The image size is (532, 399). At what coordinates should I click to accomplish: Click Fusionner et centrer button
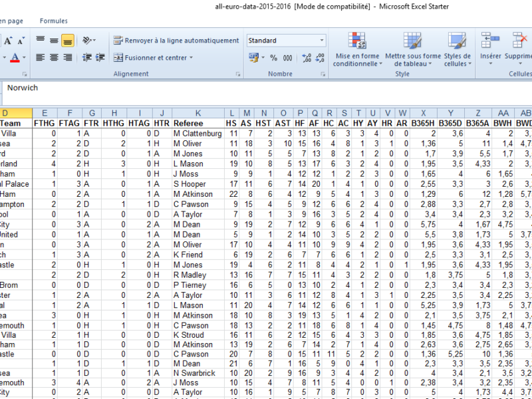pyautogui.click(x=153, y=58)
